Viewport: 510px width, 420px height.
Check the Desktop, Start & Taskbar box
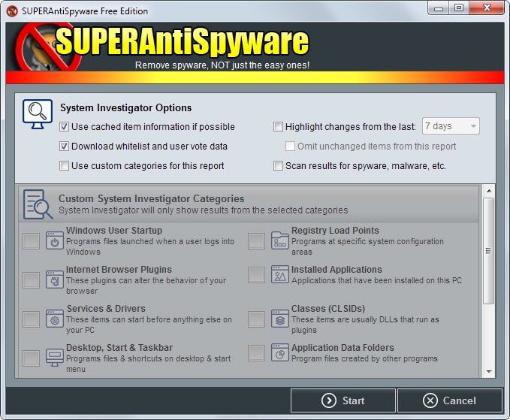32,358
